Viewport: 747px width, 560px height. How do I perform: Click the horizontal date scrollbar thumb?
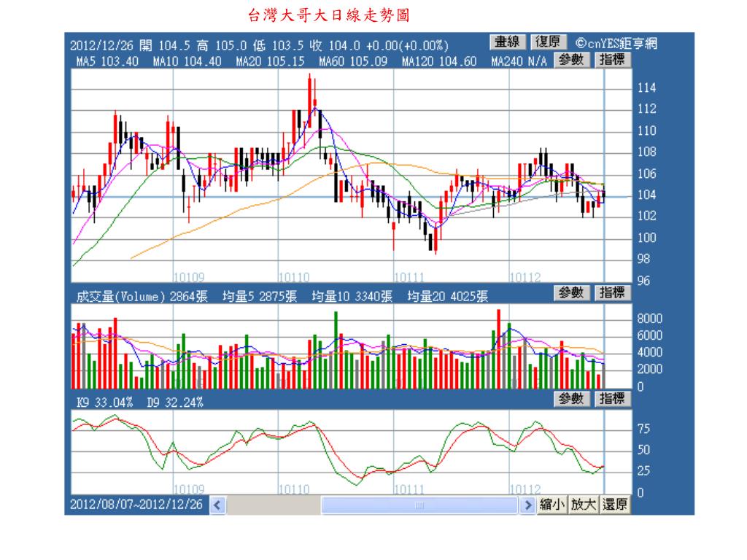pos(419,505)
